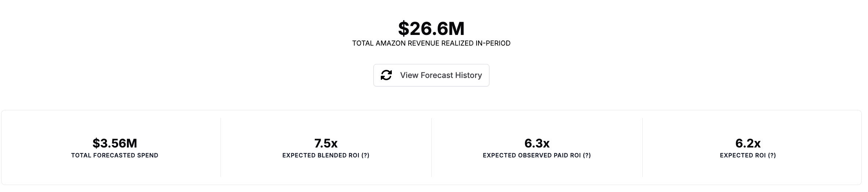
Task: Click the divider between Blended ROI and Observed Paid ROI
Action: (431, 147)
